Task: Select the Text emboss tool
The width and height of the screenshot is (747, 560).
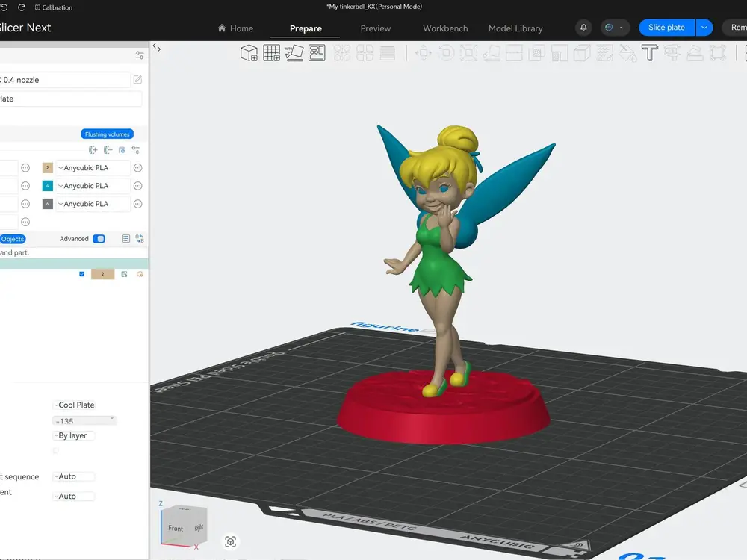Action: coord(650,53)
